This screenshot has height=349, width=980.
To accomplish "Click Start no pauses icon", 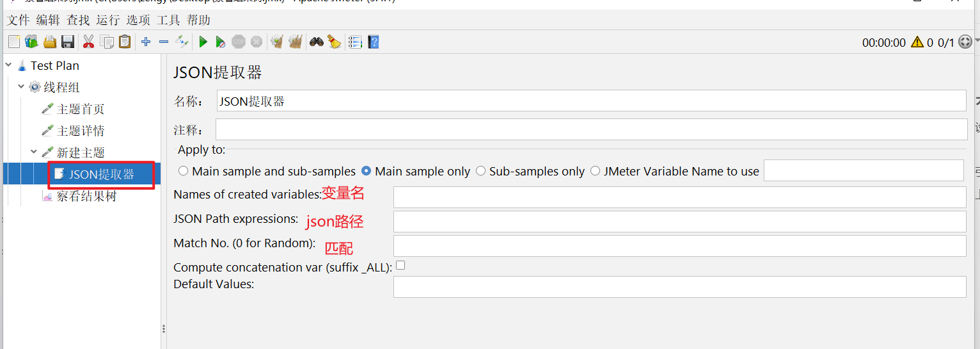I will pyautogui.click(x=220, y=42).
